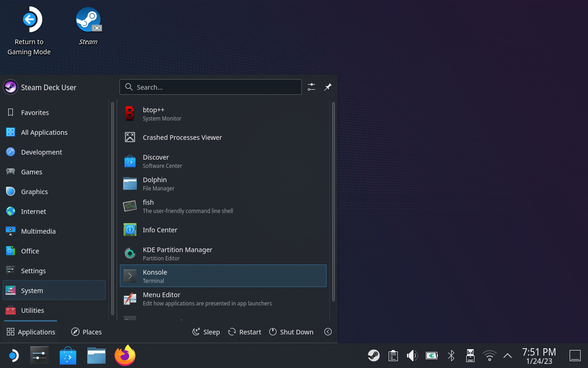
Task: Open KDE Partition Manager
Action: pos(223,253)
